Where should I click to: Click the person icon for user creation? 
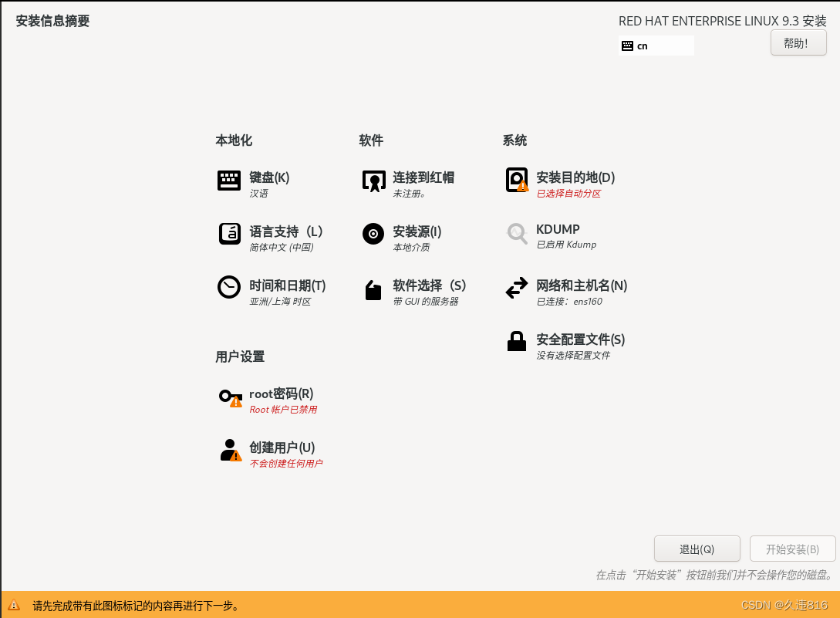[x=231, y=451]
